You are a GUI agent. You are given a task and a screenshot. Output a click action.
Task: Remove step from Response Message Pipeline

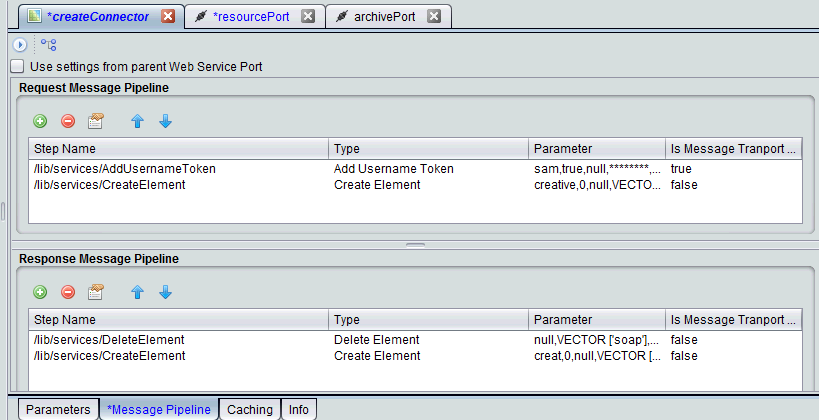click(x=68, y=292)
